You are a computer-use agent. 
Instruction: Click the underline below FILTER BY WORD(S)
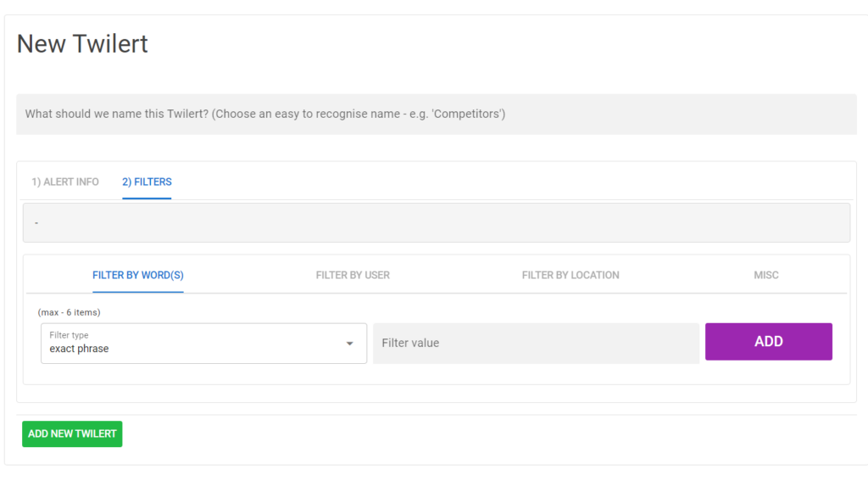(x=138, y=292)
